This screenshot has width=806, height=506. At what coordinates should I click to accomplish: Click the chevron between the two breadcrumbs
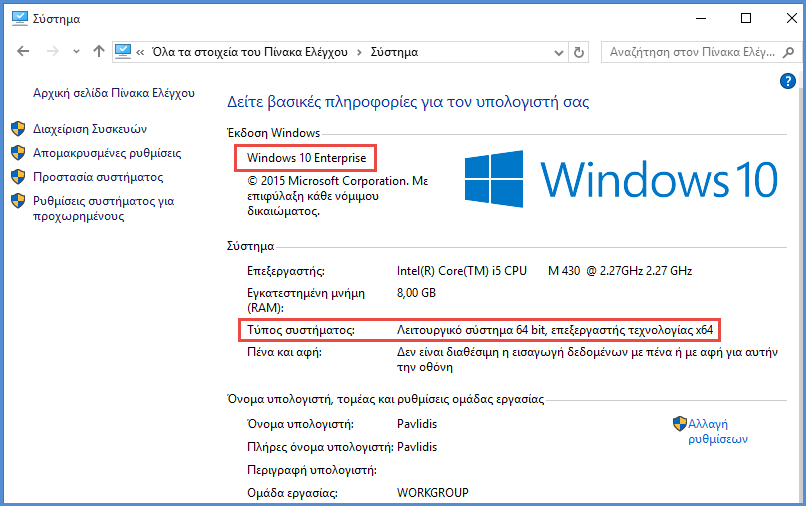point(359,52)
